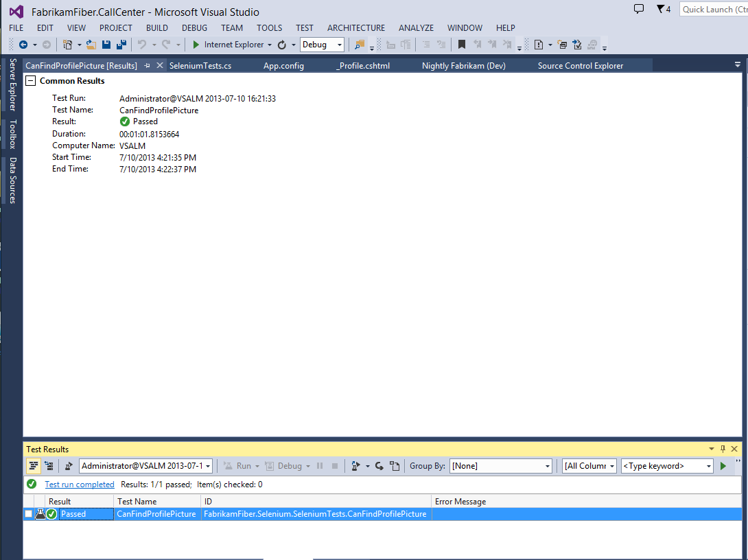Open the Test Results window options dropdown arrow

tap(711, 449)
